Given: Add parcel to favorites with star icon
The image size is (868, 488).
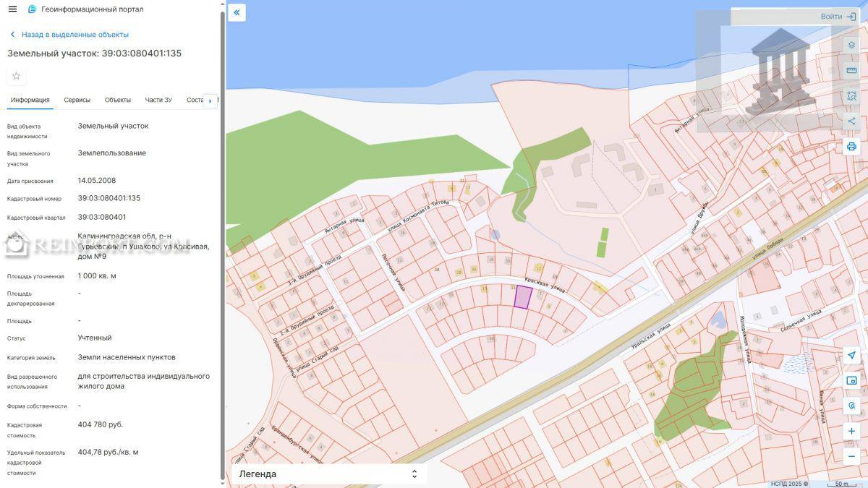Looking at the screenshot, I should coord(16,76).
